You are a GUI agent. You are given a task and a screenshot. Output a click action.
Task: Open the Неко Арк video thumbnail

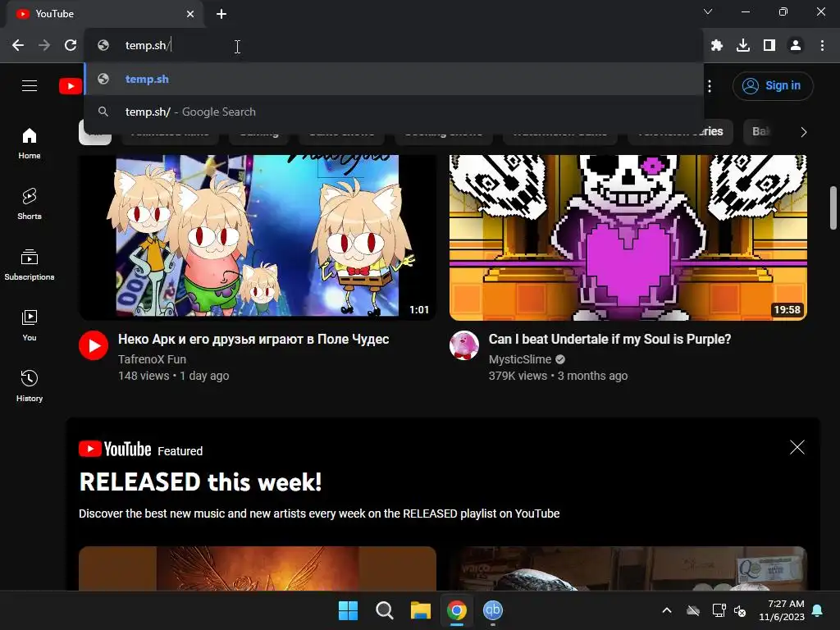(257, 237)
